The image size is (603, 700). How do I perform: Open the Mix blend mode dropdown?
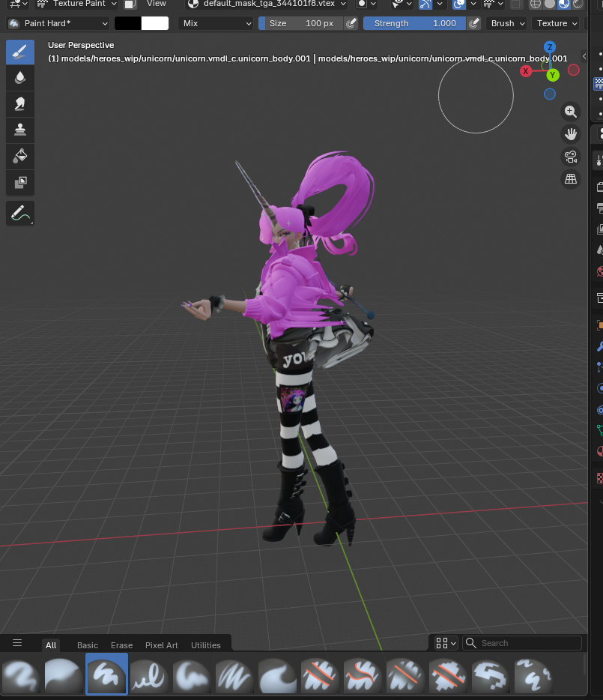pos(217,23)
